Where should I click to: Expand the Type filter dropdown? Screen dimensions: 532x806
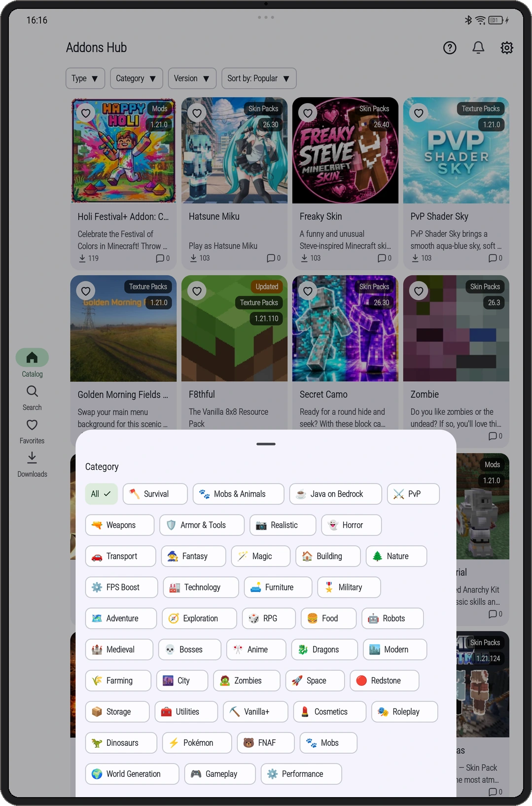[x=85, y=78]
